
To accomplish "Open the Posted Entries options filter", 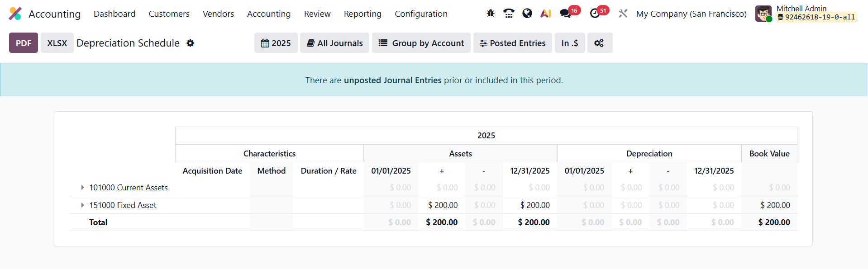I will (512, 43).
